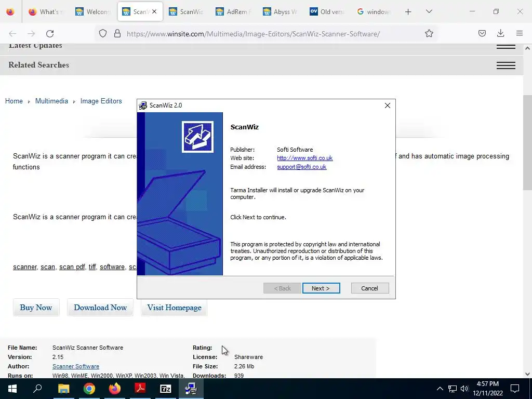The width and height of the screenshot is (532, 399).
Task: Switch to the What's new tab
Action: [x=46, y=12]
